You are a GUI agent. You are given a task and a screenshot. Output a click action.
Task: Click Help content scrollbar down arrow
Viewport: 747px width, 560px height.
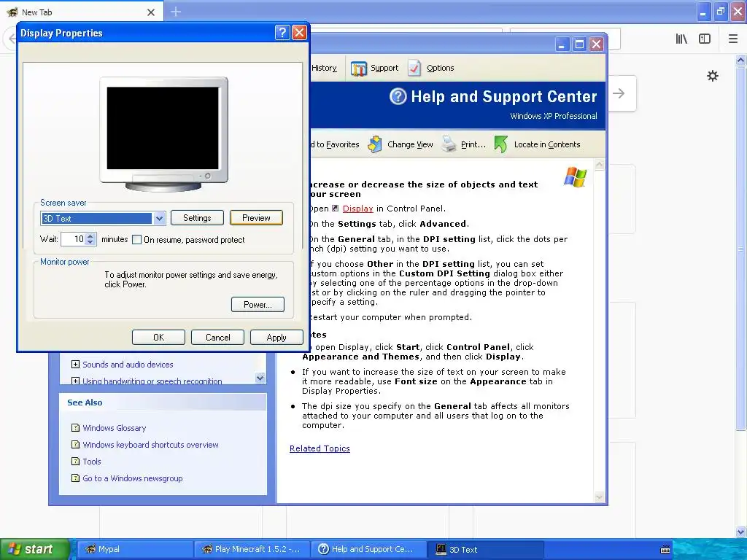point(600,497)
